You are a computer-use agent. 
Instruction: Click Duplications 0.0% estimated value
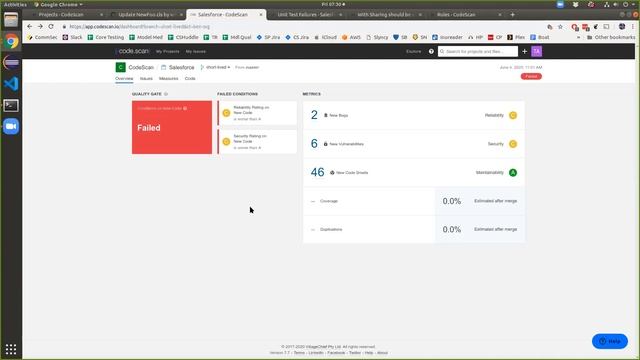point(452,230)
